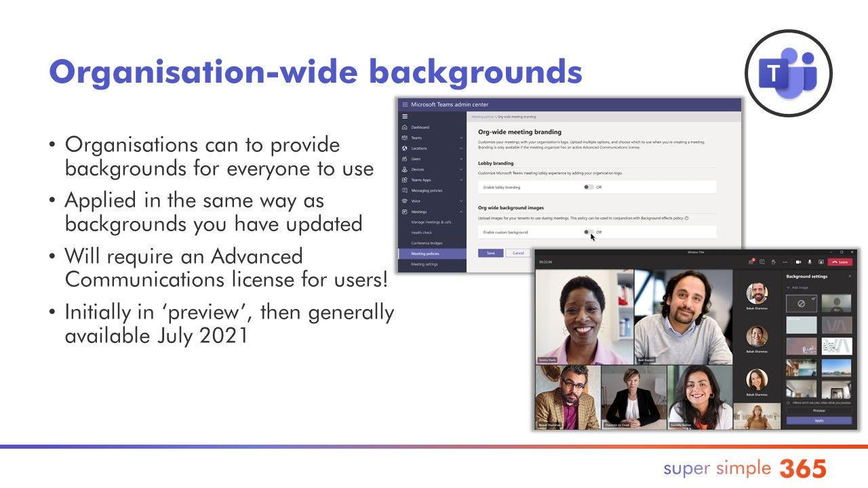868x488 pixels.
Task: Open more actions ellipsis in meeting
Action: click(785, 262)
